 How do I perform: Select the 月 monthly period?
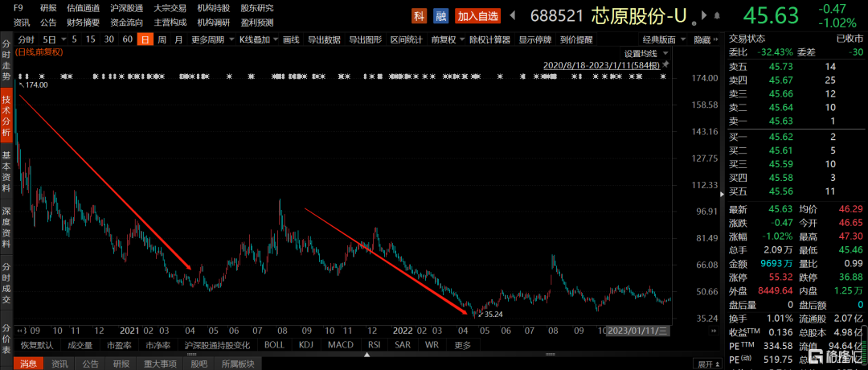pos(178,40)
